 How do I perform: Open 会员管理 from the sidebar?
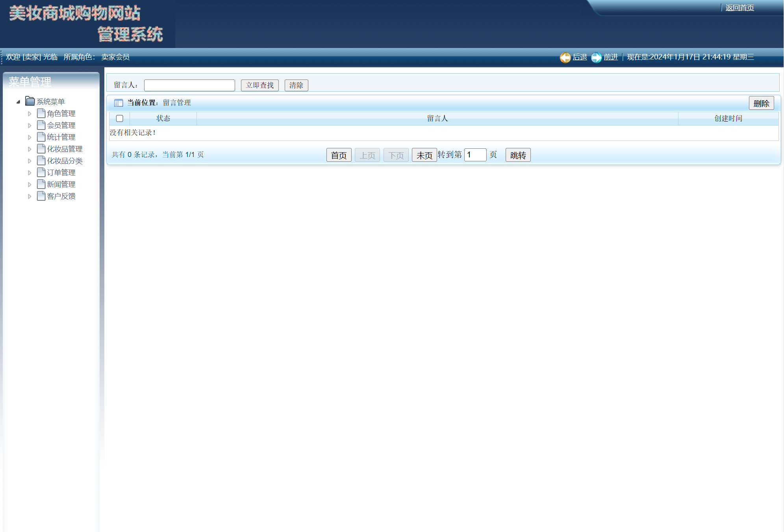click(x=61, y=125)
